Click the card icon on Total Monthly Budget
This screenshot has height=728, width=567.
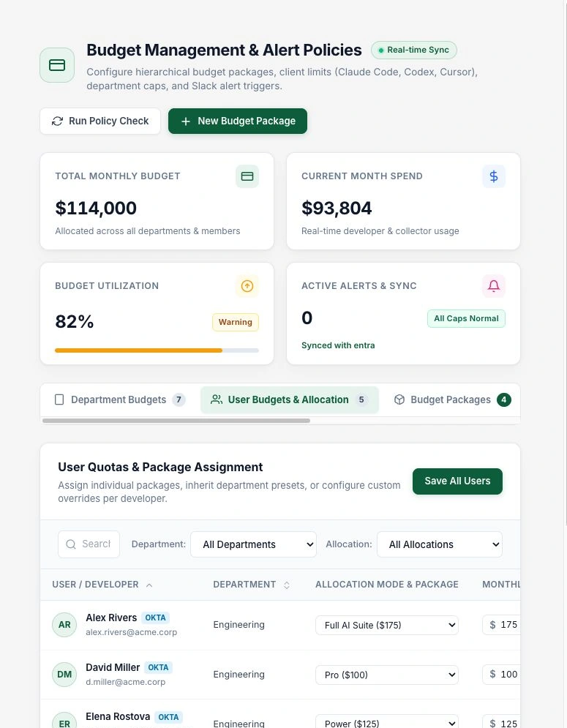tap(247, 176)
